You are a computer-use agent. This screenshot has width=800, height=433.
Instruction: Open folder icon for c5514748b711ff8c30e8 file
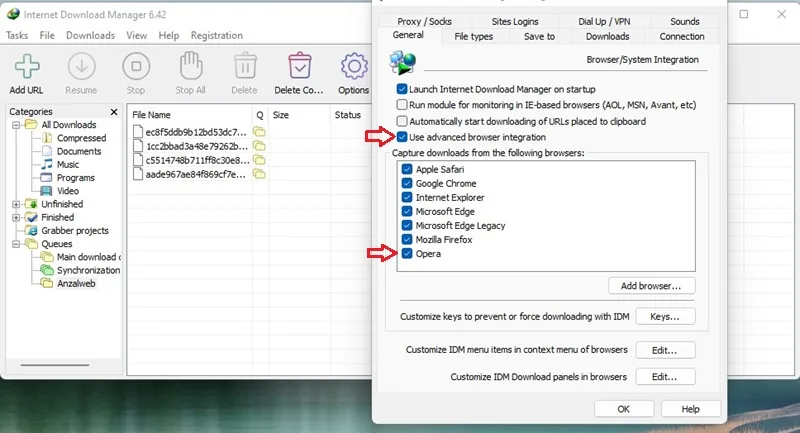tap(259, 160)
